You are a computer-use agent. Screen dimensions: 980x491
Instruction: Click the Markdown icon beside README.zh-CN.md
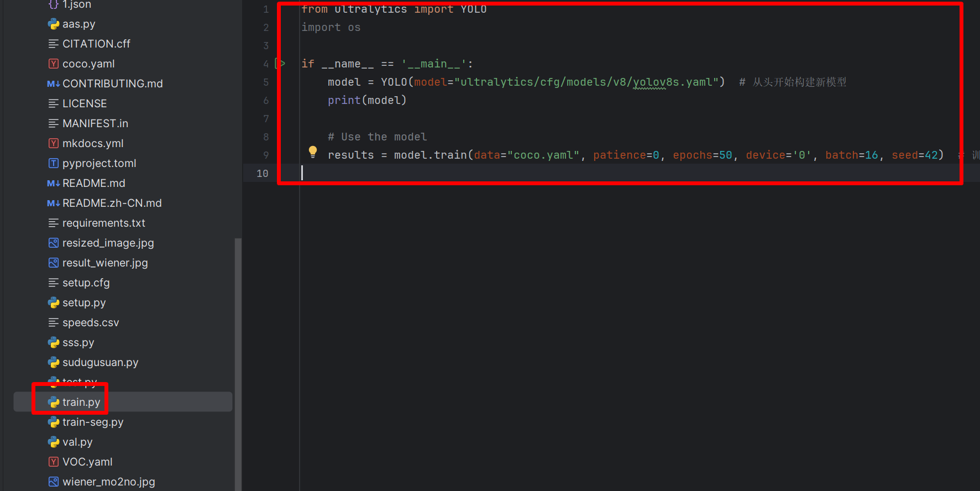click(54, 203)
